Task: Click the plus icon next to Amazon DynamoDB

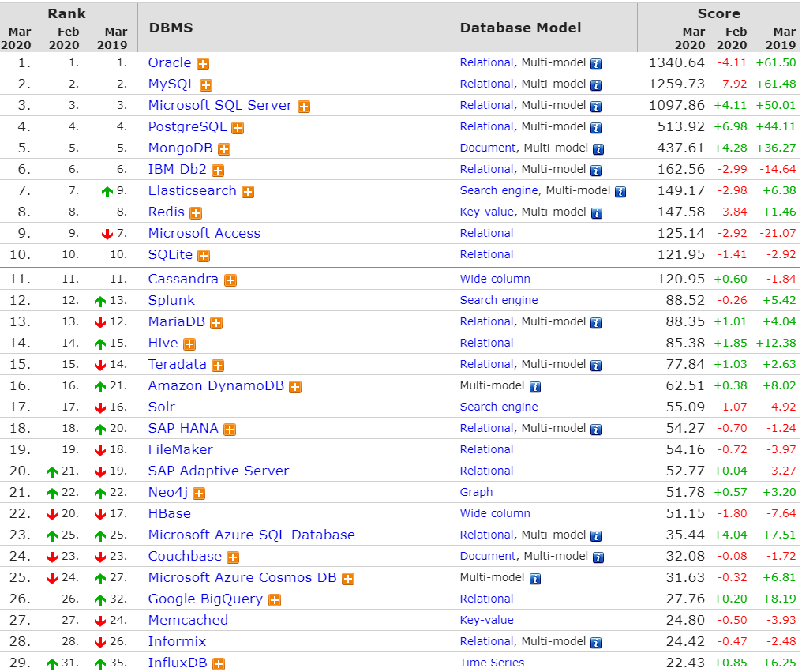Action: click(295, 387)
